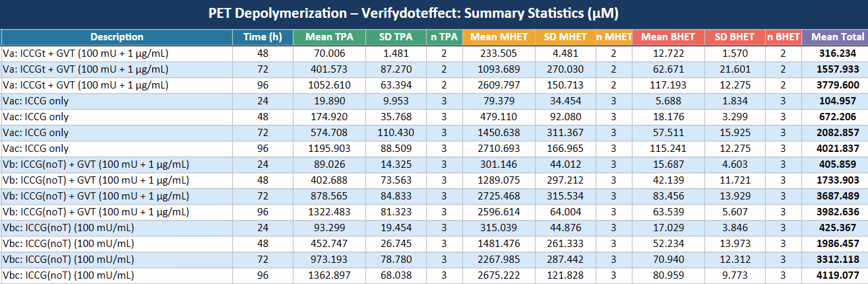Viewport: 868px width, 284px height.
Task: Click Mean MHET value 479.110
Action: tap(499, 117)
